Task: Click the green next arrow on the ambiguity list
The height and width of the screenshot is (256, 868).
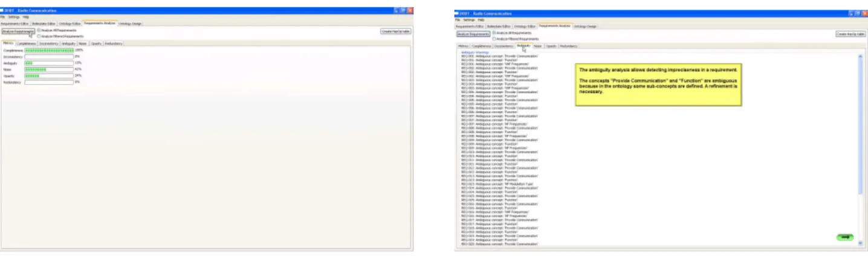Action: point(845,237)
